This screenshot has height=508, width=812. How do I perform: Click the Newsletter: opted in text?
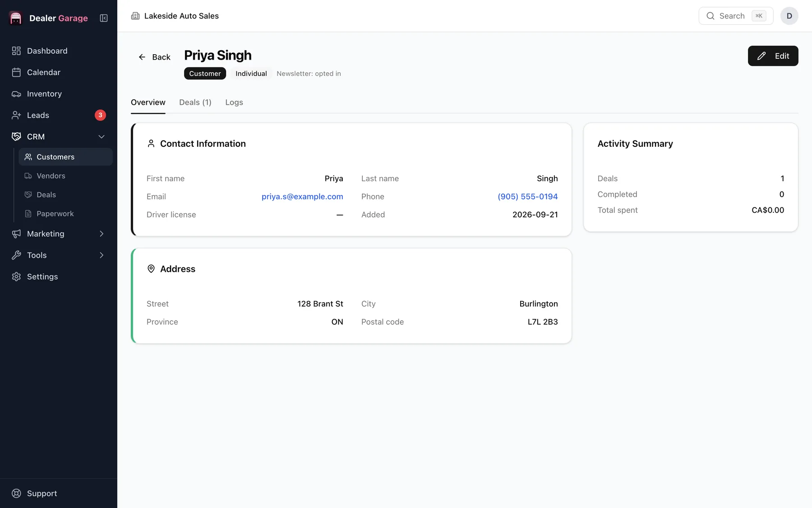click(x=309, y=74)
